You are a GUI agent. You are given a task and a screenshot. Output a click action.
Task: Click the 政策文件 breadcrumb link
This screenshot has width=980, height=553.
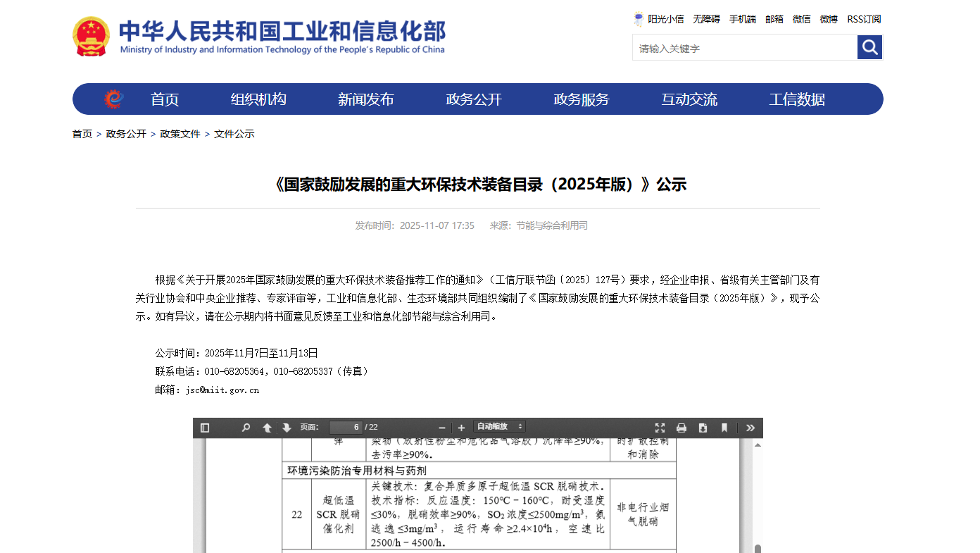pos(180,134)
